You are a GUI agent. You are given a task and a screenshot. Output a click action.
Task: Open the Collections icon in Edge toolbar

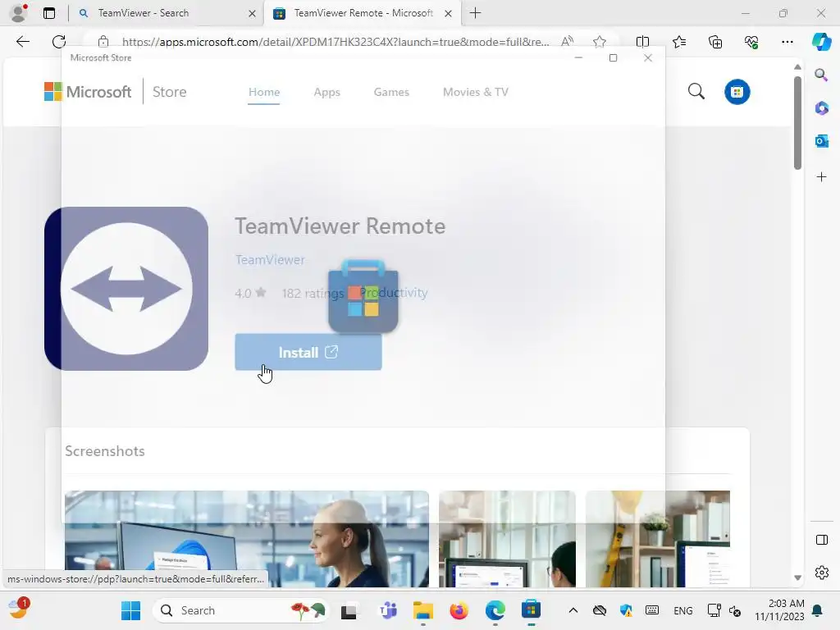[x=715, y=41]
